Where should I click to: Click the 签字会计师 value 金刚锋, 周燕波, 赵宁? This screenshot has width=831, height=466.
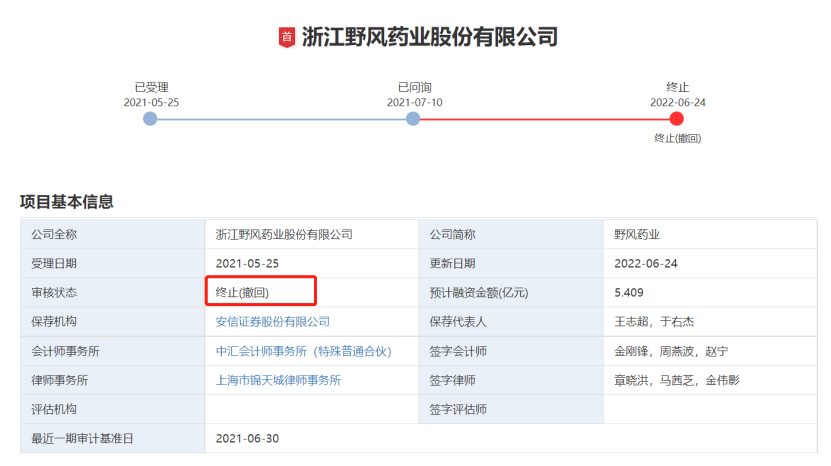coord(671,351)
